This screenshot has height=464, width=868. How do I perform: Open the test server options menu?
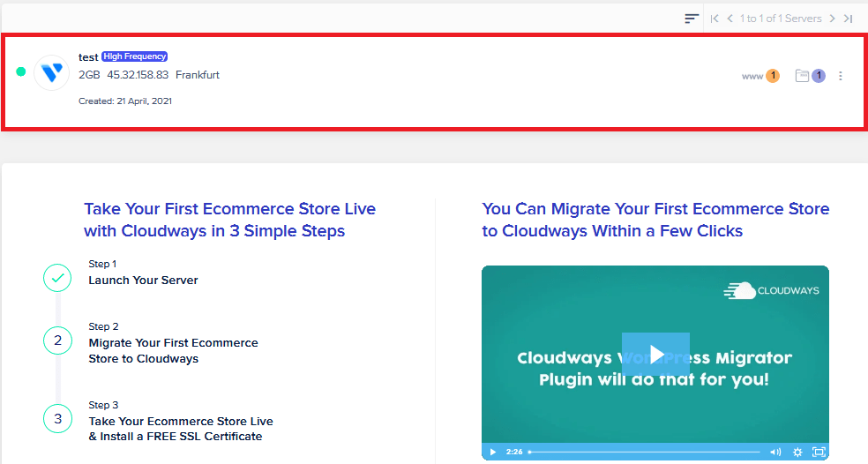pos(841,76)
